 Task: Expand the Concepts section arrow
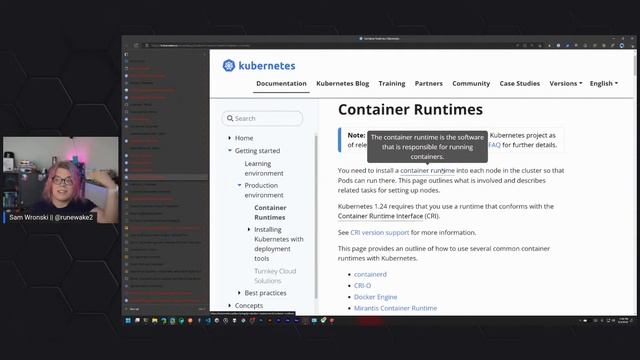pos(229,305)
